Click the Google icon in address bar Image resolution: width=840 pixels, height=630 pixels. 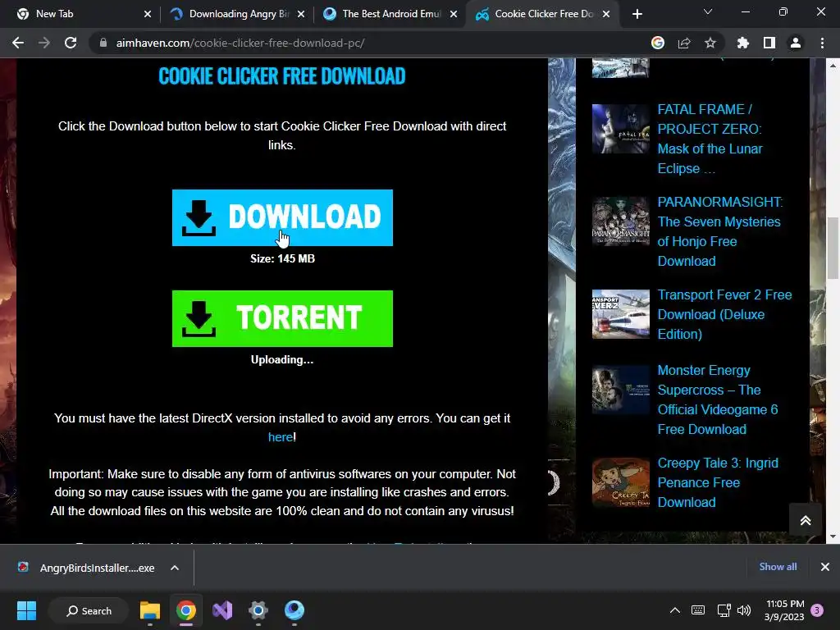coord(658,43)
